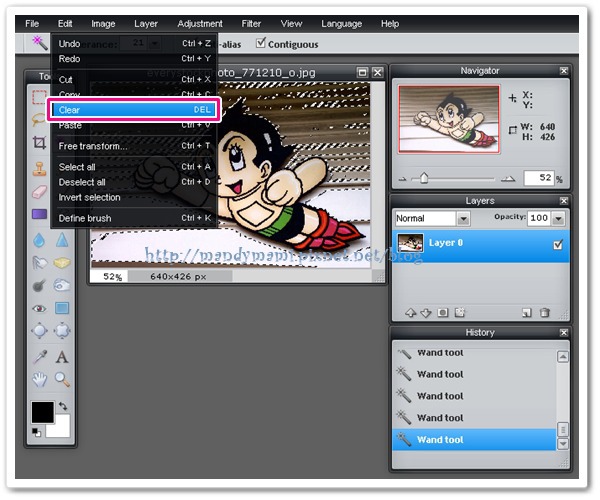Viewport: 600px width, 500px height.
Task: Pick the Color picker eyedropper tool
Action: (40, 357)
